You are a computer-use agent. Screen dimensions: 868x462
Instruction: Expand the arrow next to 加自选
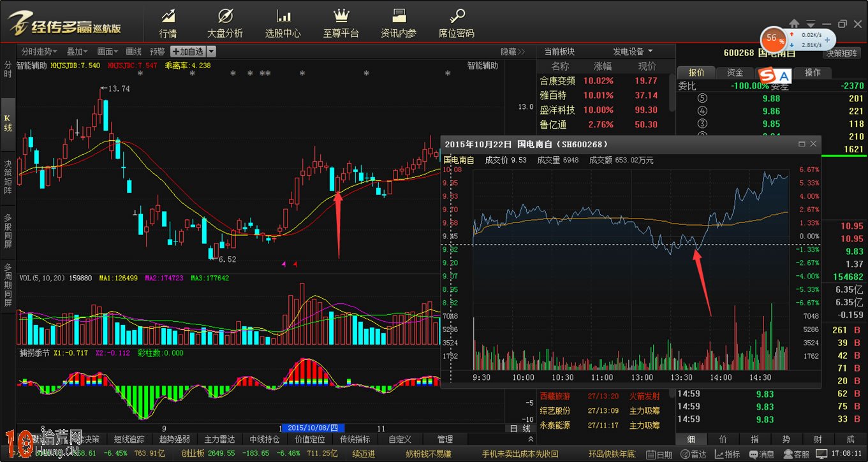click(x=211, y=52)
